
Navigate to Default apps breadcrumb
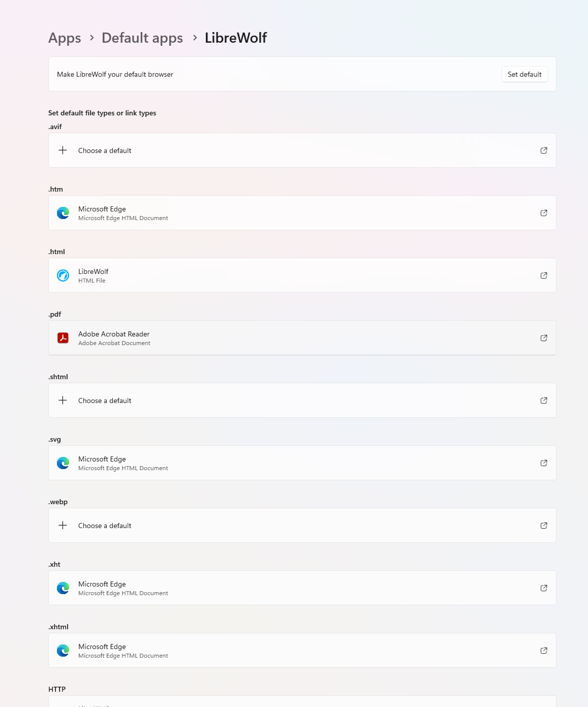point(142,38)
